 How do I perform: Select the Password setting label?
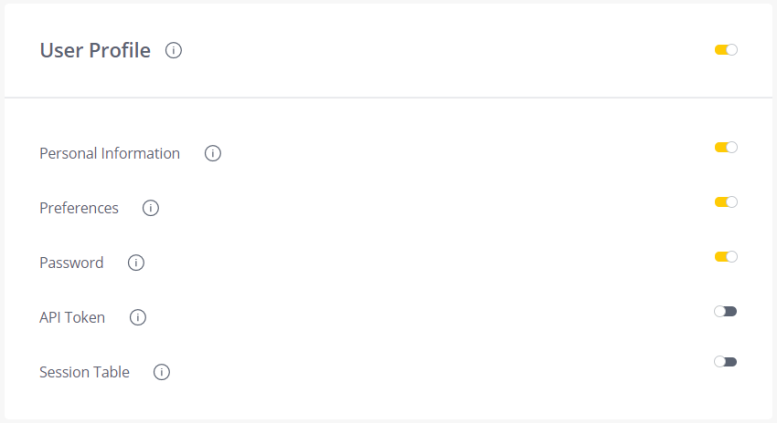pos(71,263)
